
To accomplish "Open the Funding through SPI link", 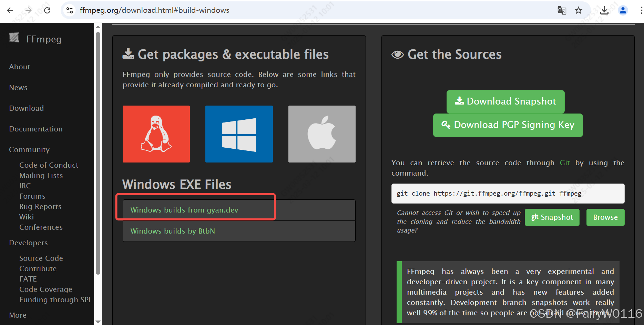I will pos(55,300).
